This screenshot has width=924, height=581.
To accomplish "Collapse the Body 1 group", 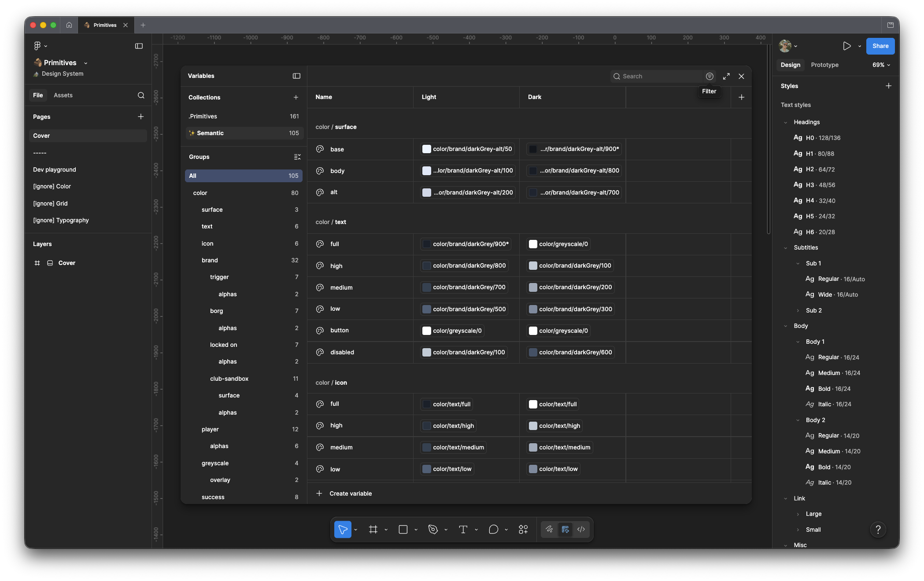I will 798,342.
